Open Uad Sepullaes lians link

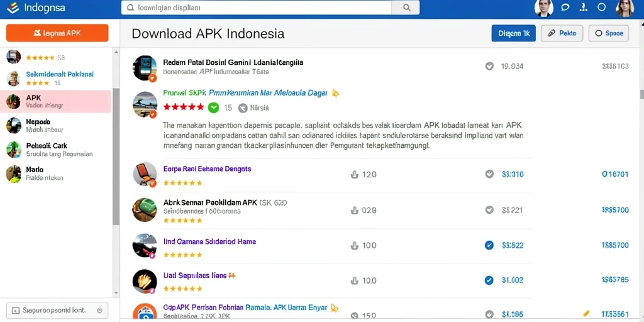(195, 275)
